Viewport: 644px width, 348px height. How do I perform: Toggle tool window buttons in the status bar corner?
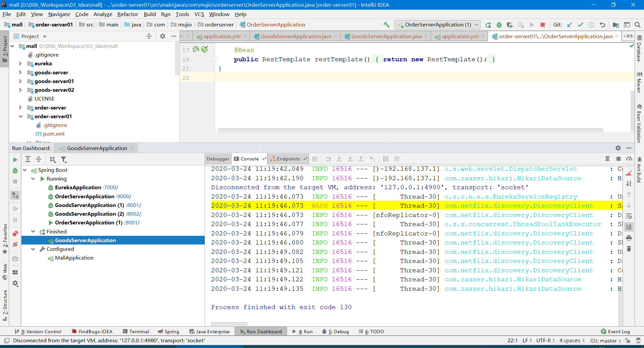pyautogui.click(x=6, y=341)
